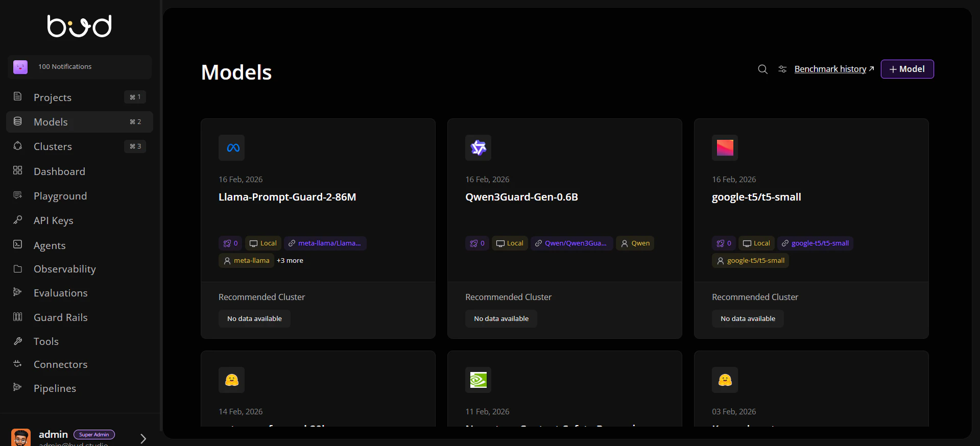Click the Evaluations sidebar icon

tap(18, 292)
